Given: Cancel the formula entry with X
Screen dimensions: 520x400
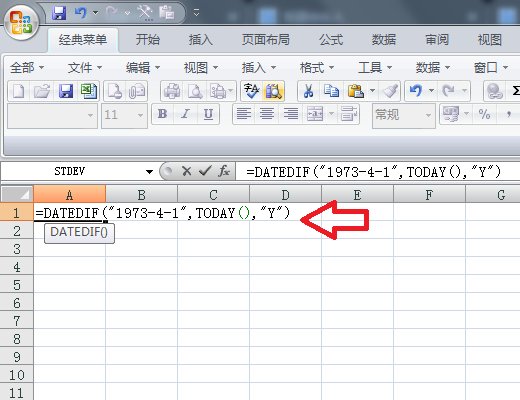Looking at the screenshot, I should pyautogui.click(x=187, y=171).
